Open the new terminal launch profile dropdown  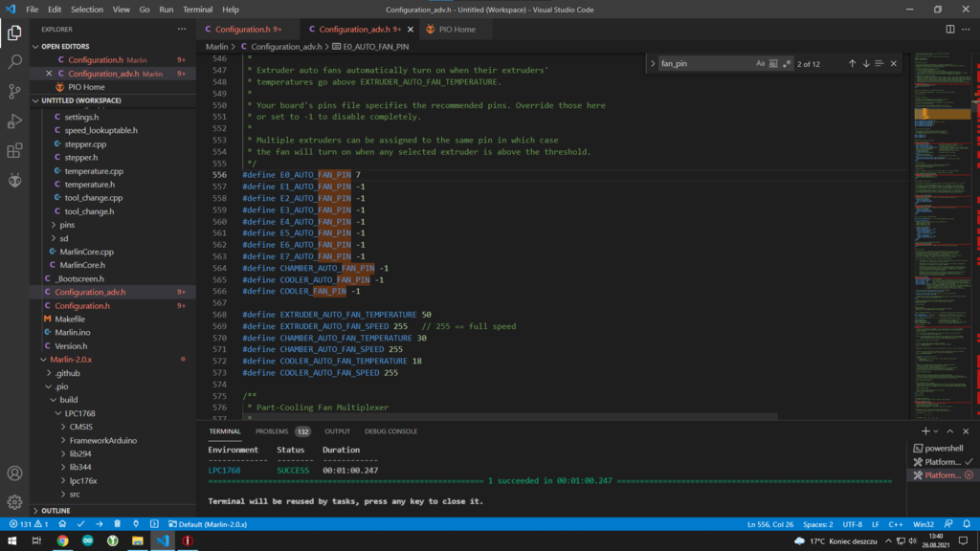tap(938, 431)
